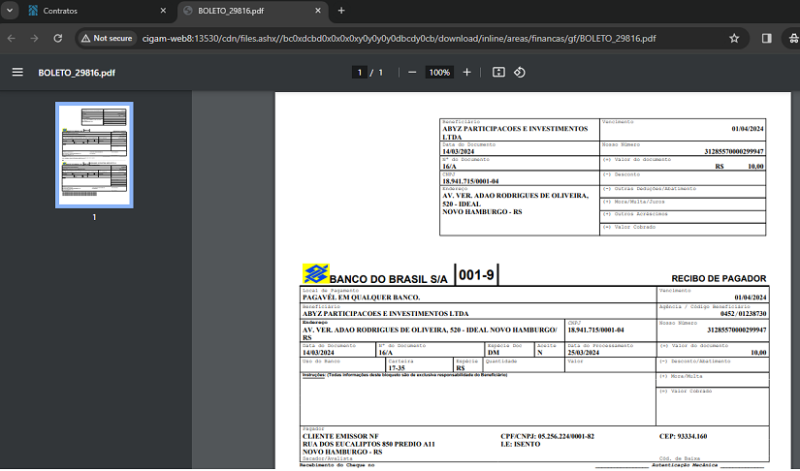Bookmark this page with the star icon
The height and width of the screenshot is (471, 800).
[734, 38]
